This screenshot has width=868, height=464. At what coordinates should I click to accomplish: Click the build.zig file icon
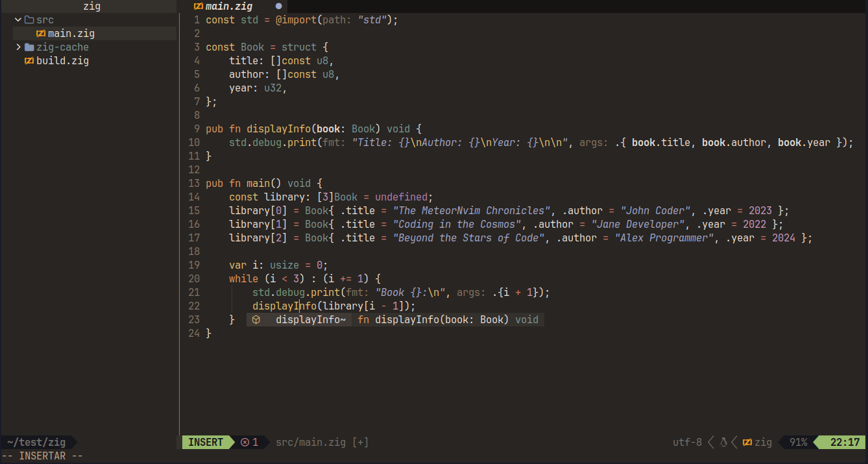click(x=29, y=61)
